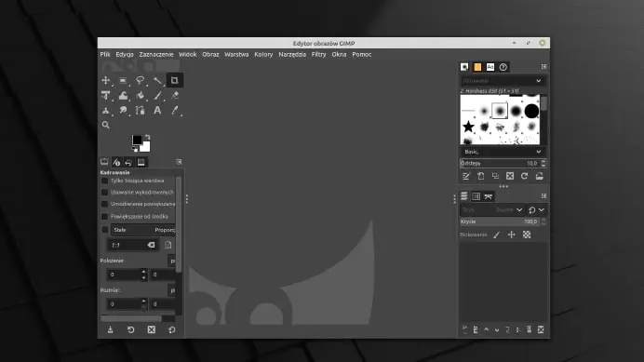Open the Warstwa menu

tap(236, 54)
